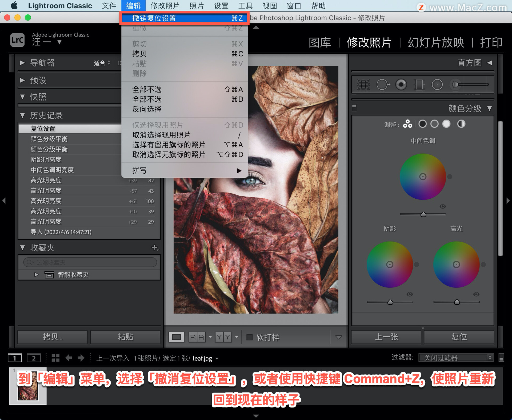Hide the left panel group arrow
Image resolution: width=512 pixels, height=420 pixels.
pyautogui.click(x=4, y=201)
